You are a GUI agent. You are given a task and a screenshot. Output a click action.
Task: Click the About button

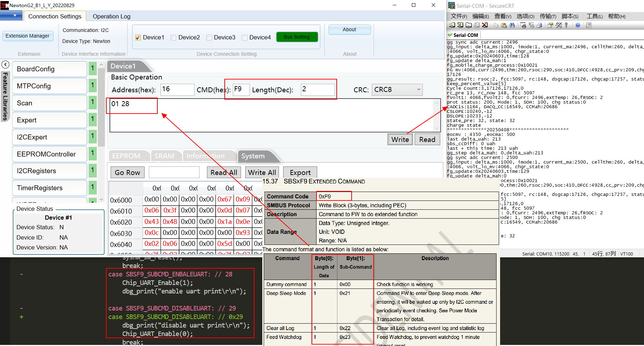(x=349, y=29)
